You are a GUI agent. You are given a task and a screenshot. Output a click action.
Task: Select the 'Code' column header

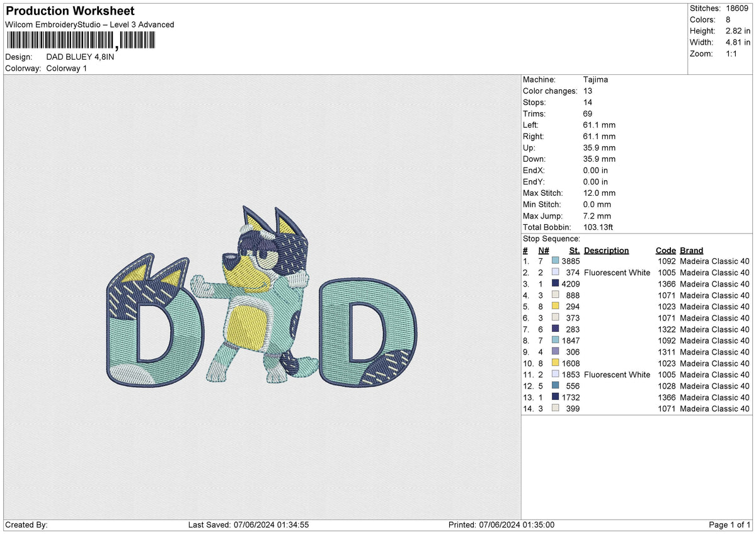click(x=665, y=250)
